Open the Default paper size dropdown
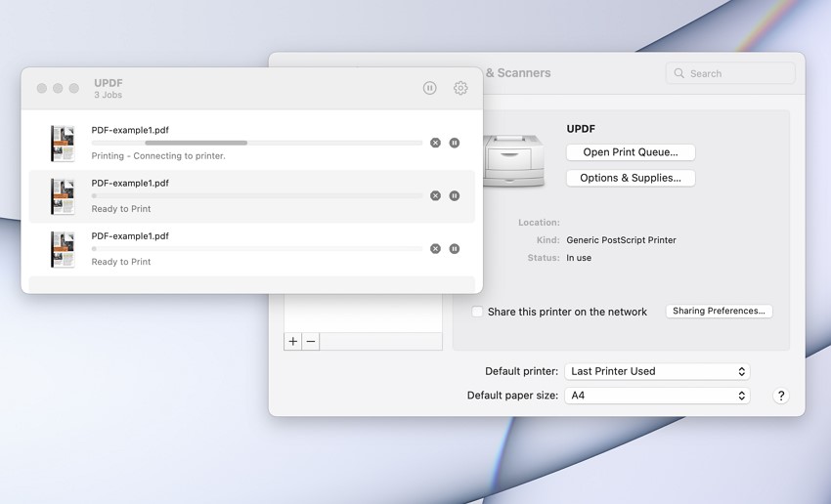 pos(657,396)
